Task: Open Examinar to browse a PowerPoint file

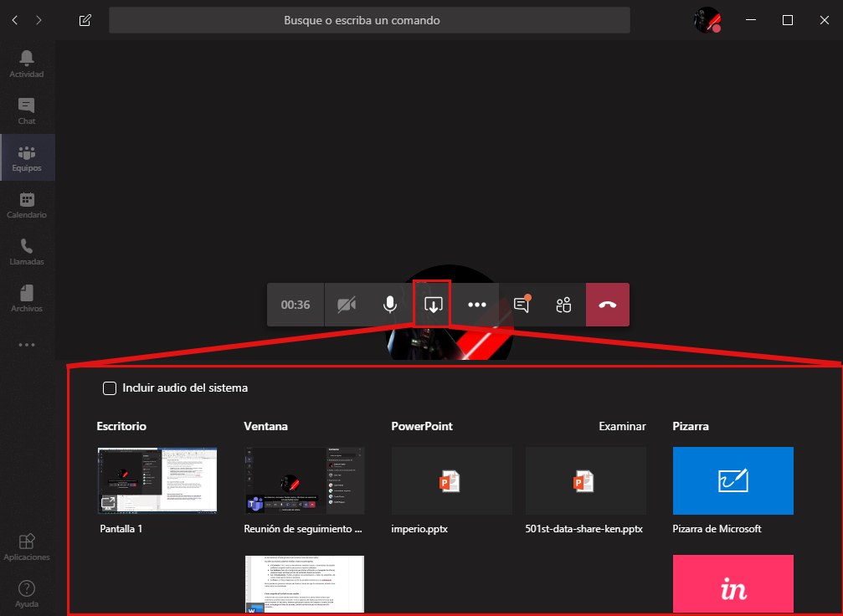Action: [622, 426]
